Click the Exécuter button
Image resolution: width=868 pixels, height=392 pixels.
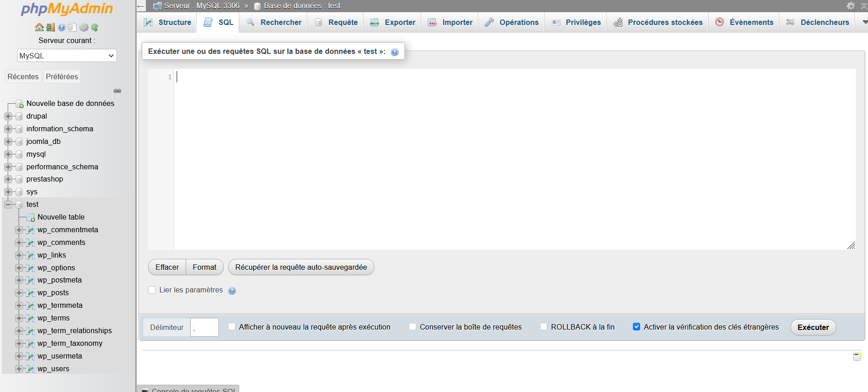[813, 327]
